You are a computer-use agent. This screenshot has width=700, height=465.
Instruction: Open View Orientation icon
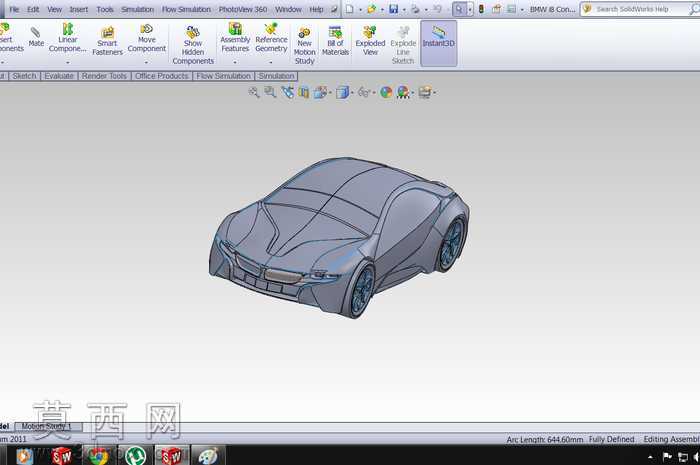320,92
